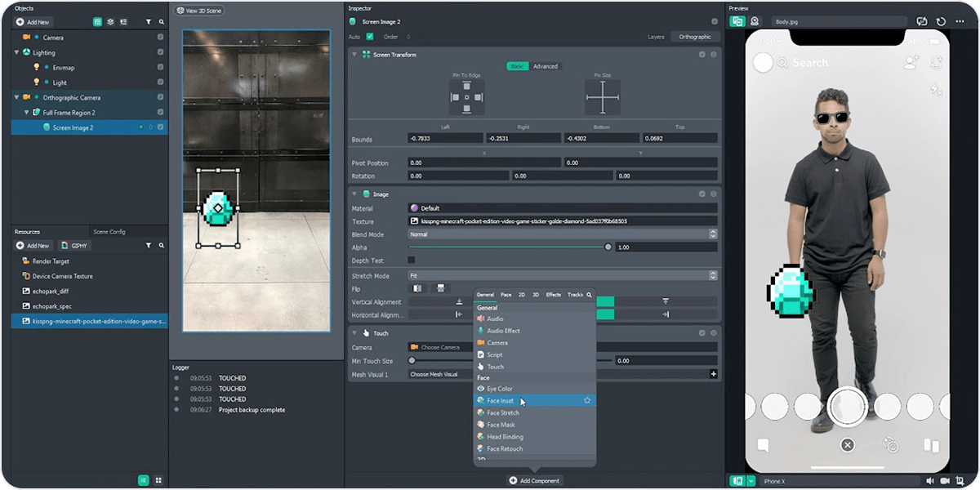Click the search icon in the Resources panel
This screenshot has height=490, width=980.
tap(161, 245)
